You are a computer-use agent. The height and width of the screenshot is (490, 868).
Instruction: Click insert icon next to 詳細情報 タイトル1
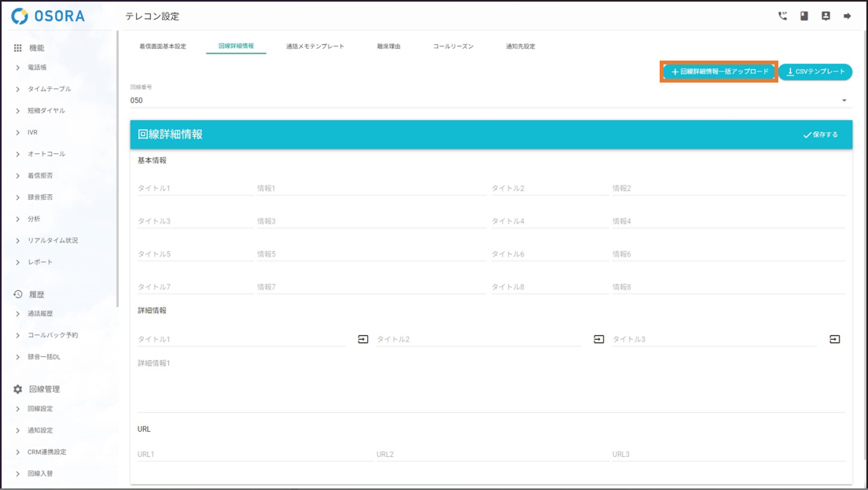point(363,339)
